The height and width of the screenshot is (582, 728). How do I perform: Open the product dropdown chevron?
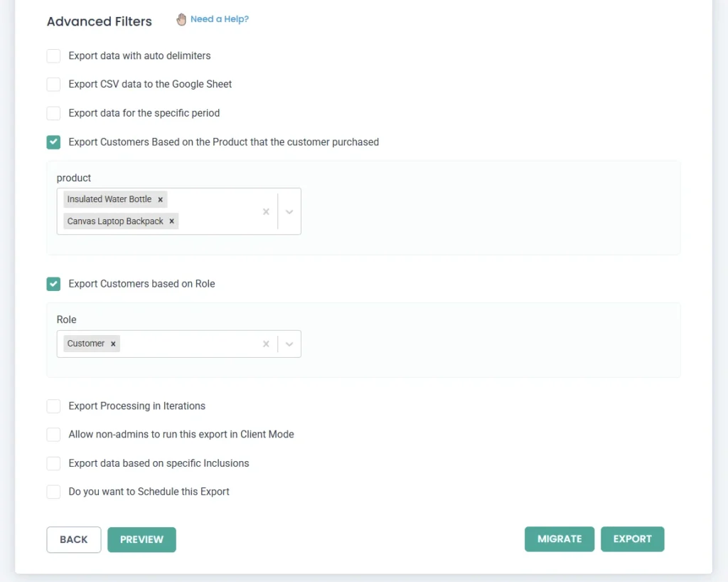(x=289, y=211)
